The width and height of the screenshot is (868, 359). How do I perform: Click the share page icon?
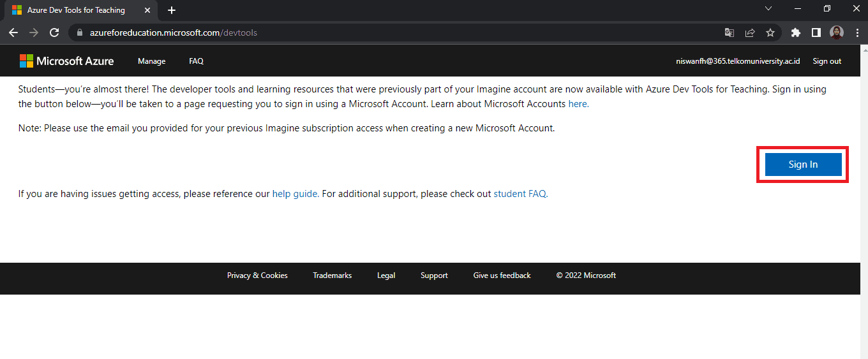tap(750, 33)
